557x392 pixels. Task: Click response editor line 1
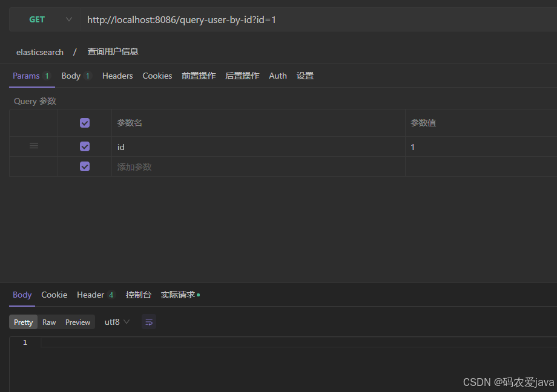tap(298, 342)
